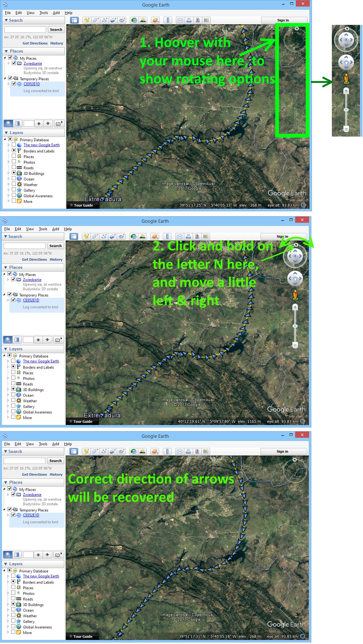The height and width of the screenshot is (644, 363).
Task: Click zoom-in plus button in middle window
Action: click(295, 307)
